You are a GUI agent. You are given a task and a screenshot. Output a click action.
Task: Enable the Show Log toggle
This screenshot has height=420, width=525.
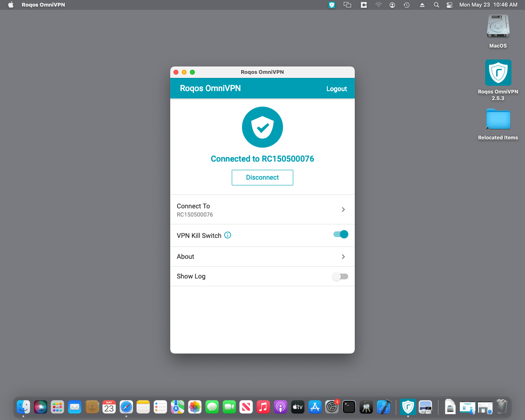click(340, 276)
